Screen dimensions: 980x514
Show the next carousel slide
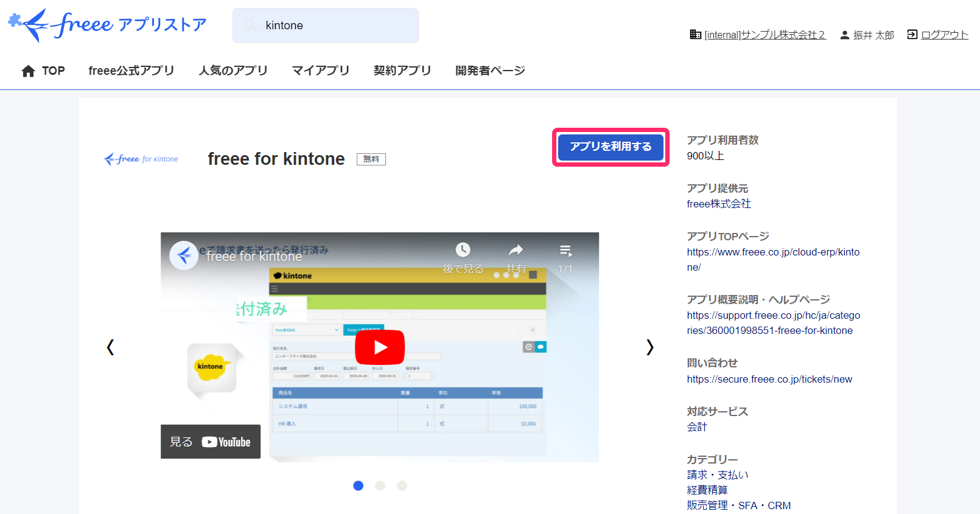[x=650, y=347]
